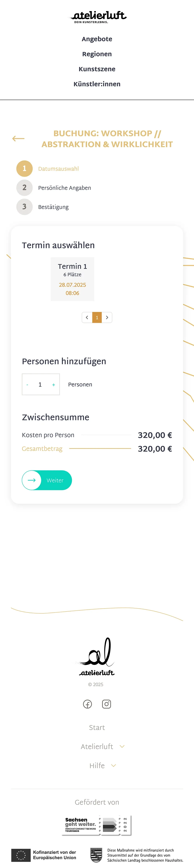Screen dimensions: 194x868
Task: Navigate to Kunstszene menu item
Action: pos(97,69)
